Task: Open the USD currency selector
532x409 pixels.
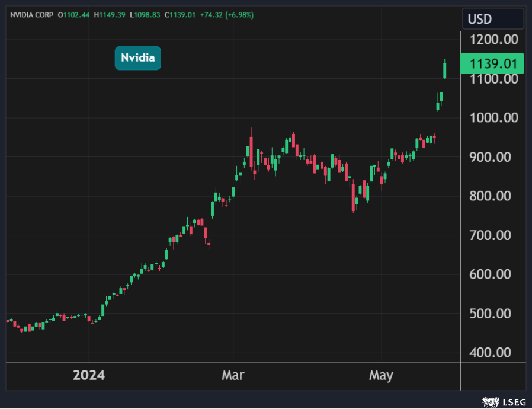Action: tap(492, 19)
